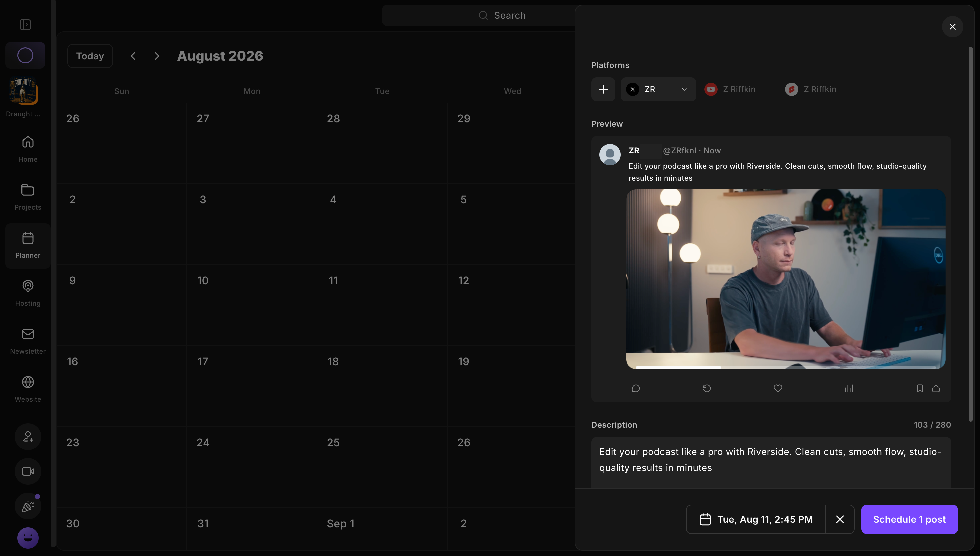Click the ZR profile avatar in preview
Image resolution: width=980 pixels, height=556 pixels.
pos(610,154)
